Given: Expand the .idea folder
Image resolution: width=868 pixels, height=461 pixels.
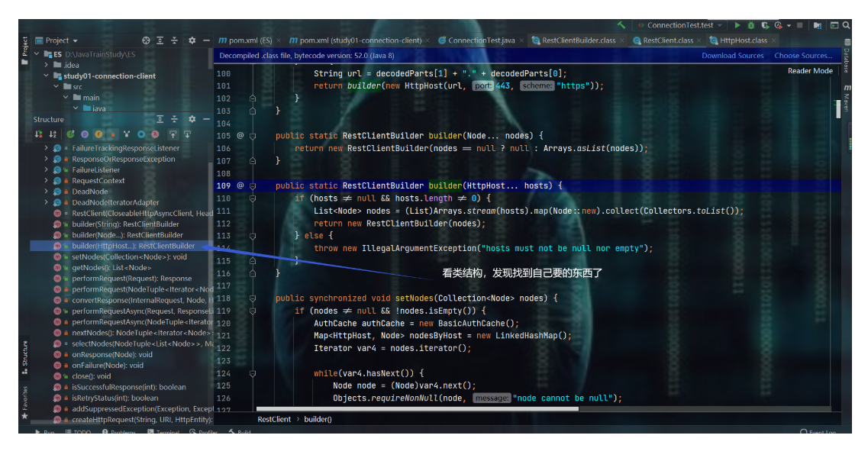Looking at the screenshot, I should coord(47,65).
